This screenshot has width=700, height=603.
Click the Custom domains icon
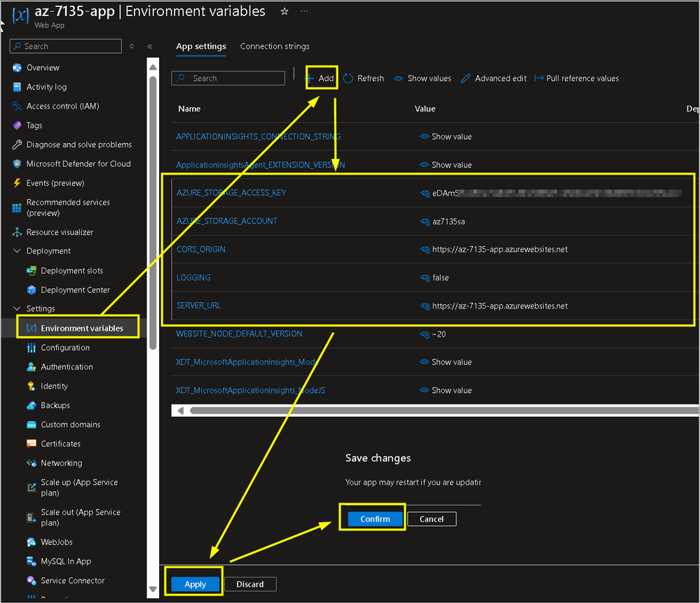(32, 424)
